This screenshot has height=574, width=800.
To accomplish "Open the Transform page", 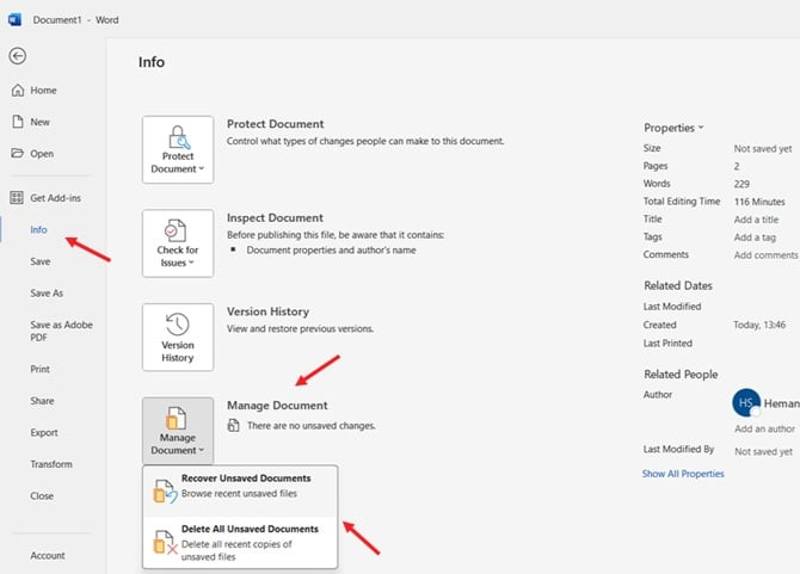I will 51,464.
